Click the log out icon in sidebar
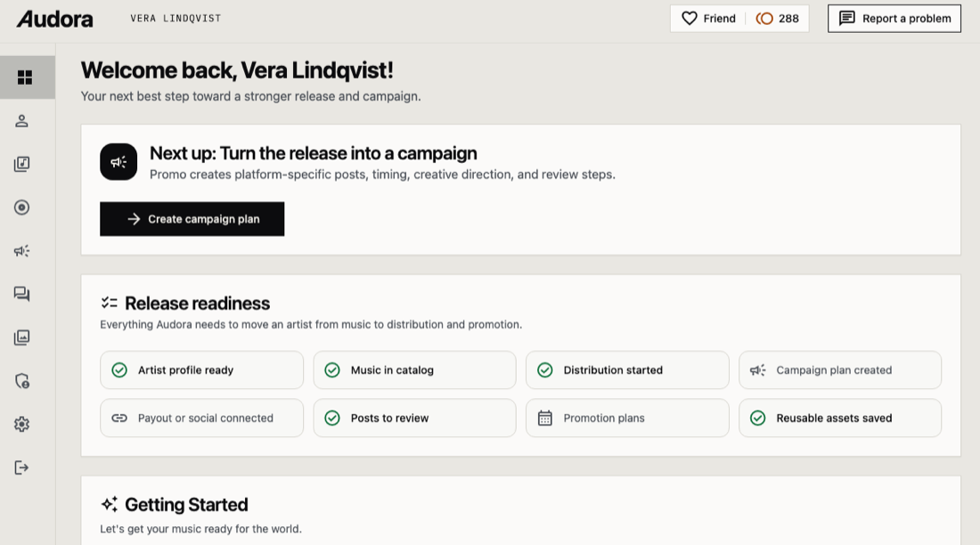980x545 pixels. 22,468
